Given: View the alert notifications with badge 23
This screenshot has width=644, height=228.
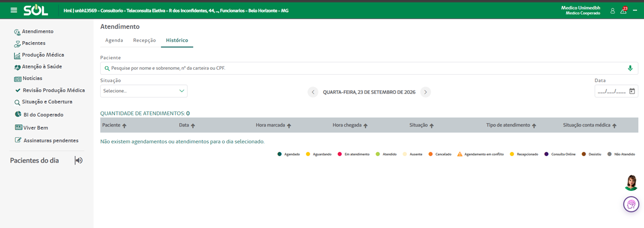Looking at the screenshot, I should click(624, 10).
